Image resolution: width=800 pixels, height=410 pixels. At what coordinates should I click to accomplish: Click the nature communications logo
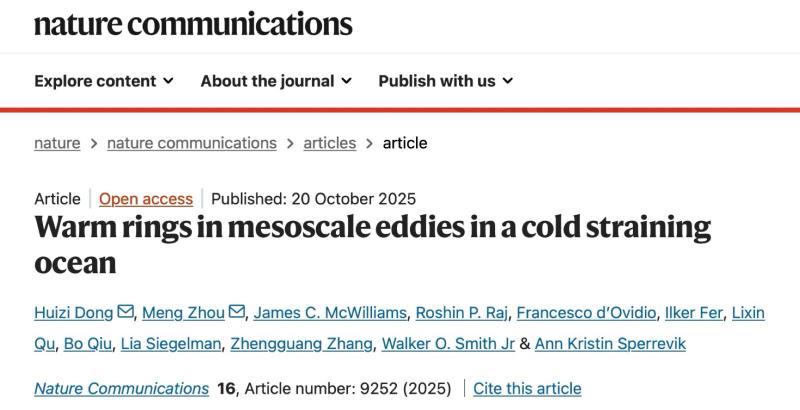[x=193, y=23]
